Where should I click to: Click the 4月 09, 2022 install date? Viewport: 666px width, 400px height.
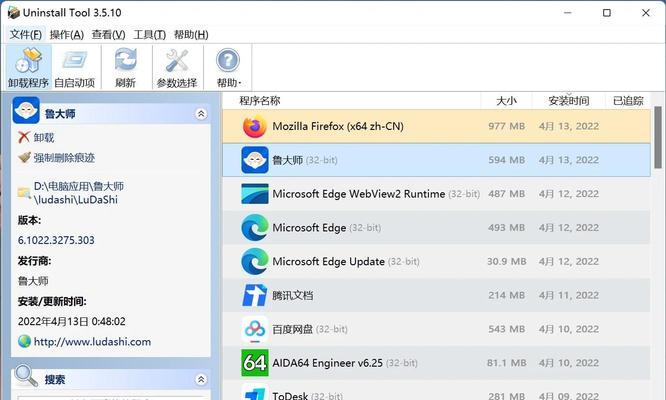pyautogui.click(x=569, y=395)
